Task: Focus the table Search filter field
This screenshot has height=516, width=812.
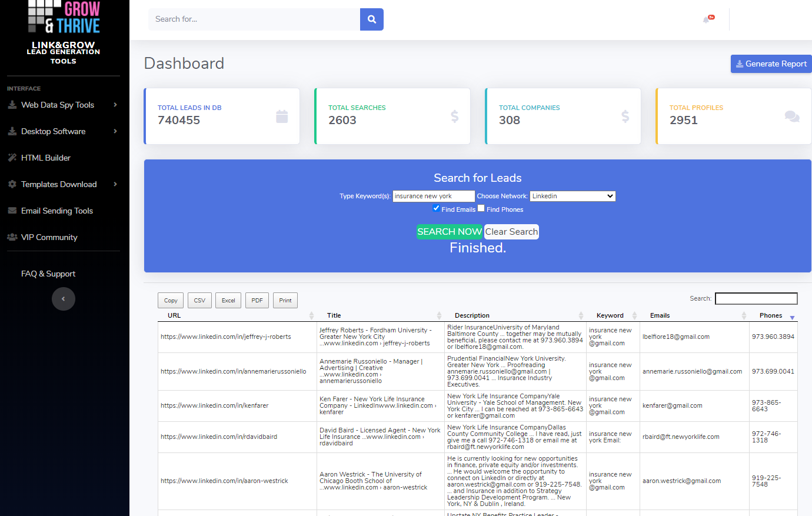Action: [756, 298]
